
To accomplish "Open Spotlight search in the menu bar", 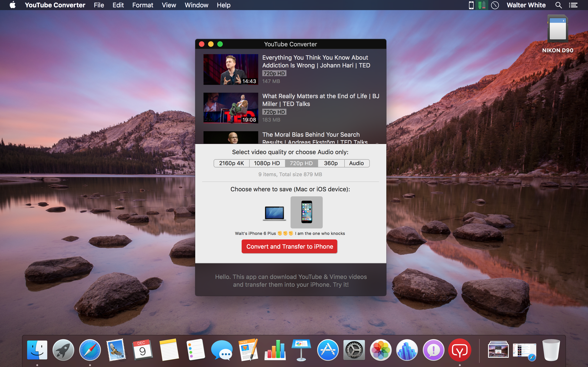I will click(x=558, y=5).
